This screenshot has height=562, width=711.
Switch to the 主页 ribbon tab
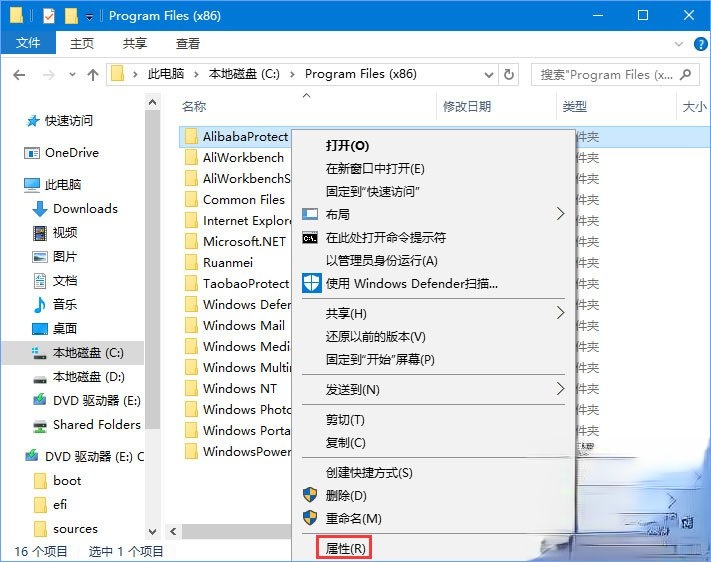point(82,44)
